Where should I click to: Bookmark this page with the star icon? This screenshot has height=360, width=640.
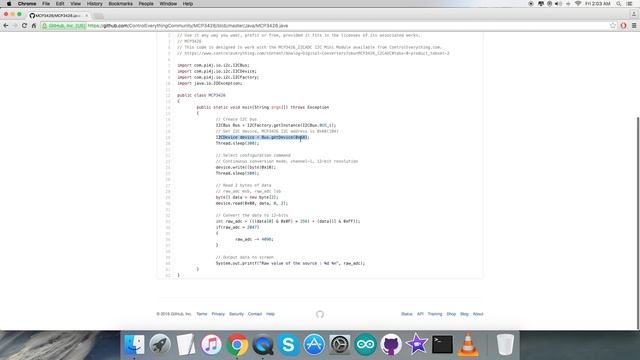tap(613, 26)
